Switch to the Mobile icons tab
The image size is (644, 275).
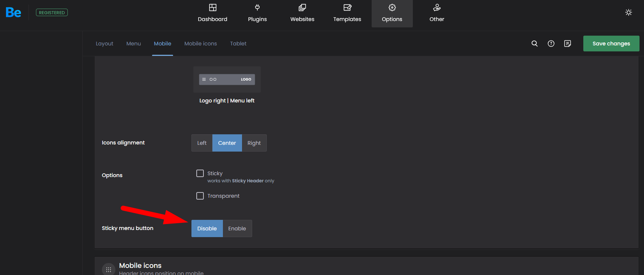200,44
